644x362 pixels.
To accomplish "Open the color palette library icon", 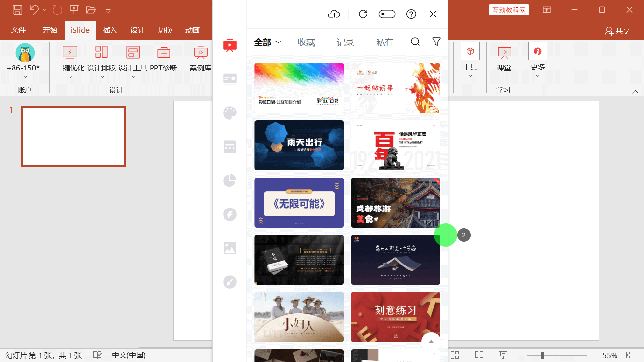I will coord(230,113).
